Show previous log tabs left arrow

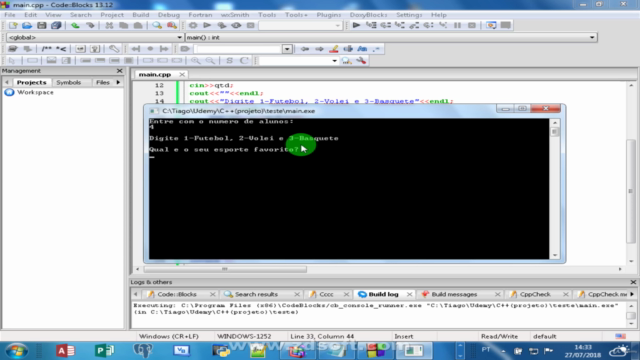[x=136, y=294]
